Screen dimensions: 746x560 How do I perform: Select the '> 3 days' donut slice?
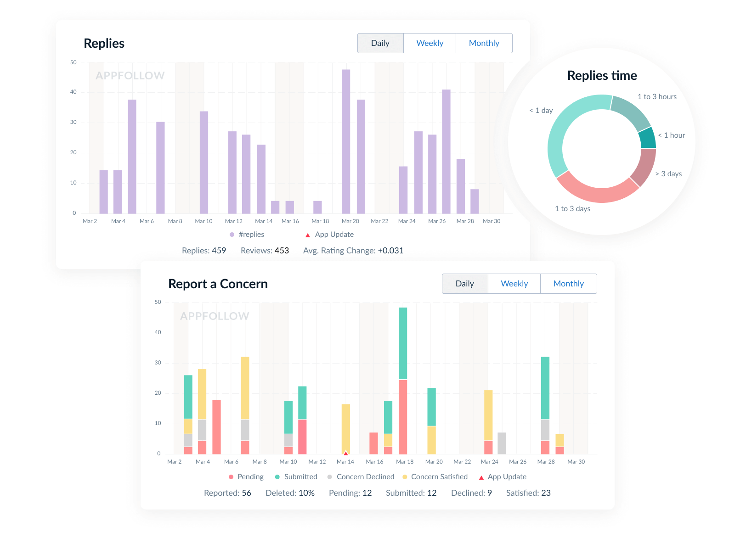tap(644, 167)
